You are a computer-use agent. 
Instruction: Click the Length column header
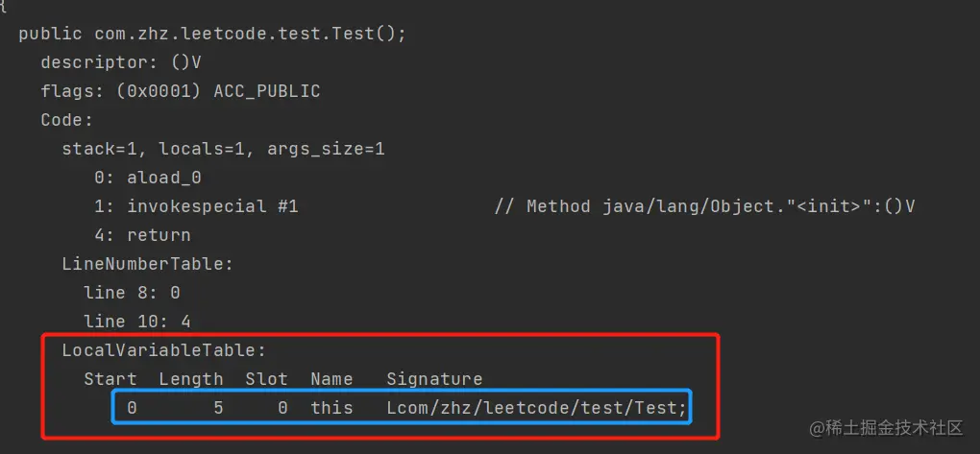[x=190, y=379]
